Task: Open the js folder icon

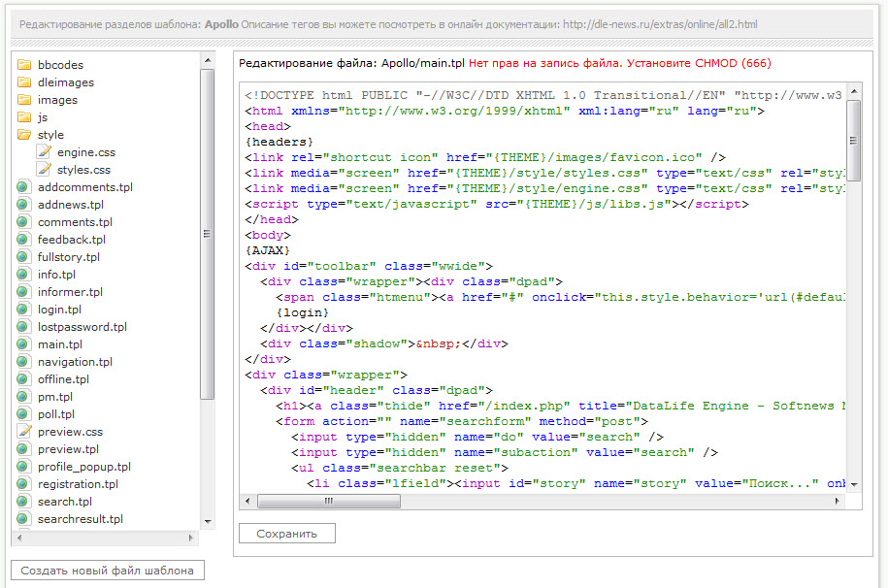Action: point(24,116)
